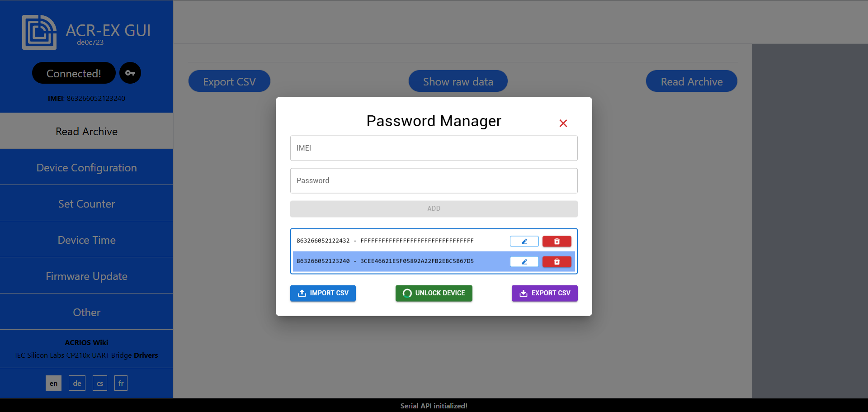Click the upload icon on Import CSV

coord(302,293)
